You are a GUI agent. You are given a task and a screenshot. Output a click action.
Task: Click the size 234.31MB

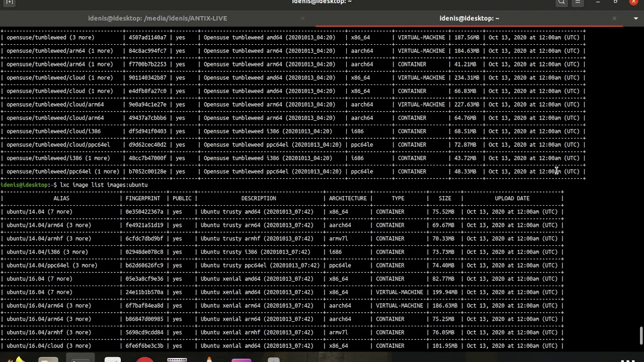point(467,78)
